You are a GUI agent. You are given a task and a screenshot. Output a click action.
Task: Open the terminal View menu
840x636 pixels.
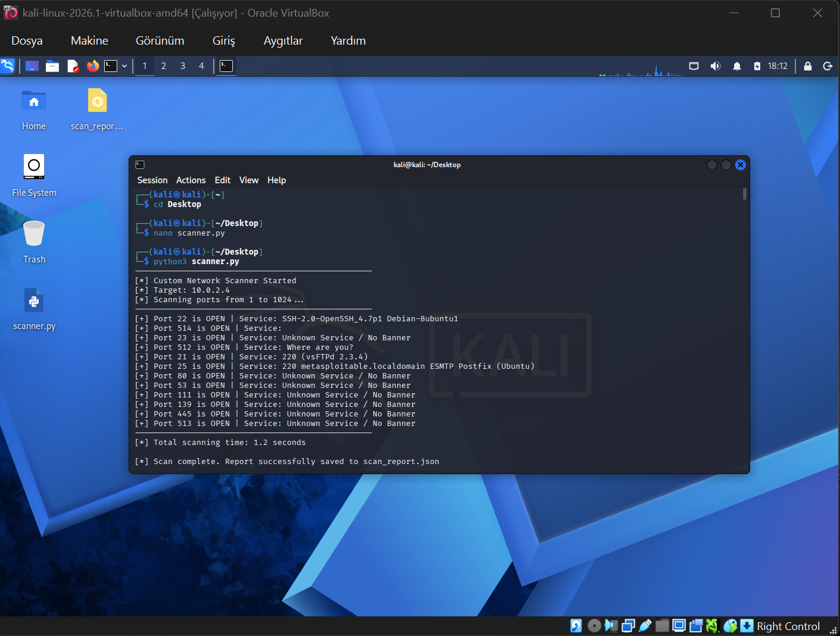pos(249,180)
